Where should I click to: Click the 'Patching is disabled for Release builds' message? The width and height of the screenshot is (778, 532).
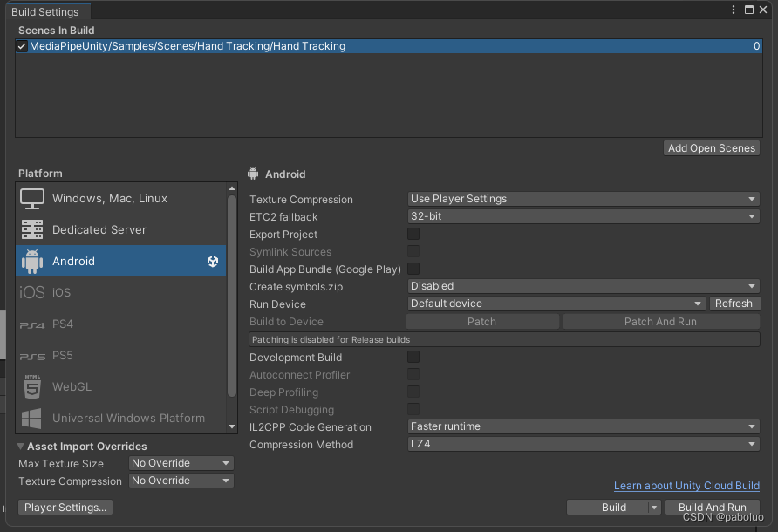click(x=504, y=339)
